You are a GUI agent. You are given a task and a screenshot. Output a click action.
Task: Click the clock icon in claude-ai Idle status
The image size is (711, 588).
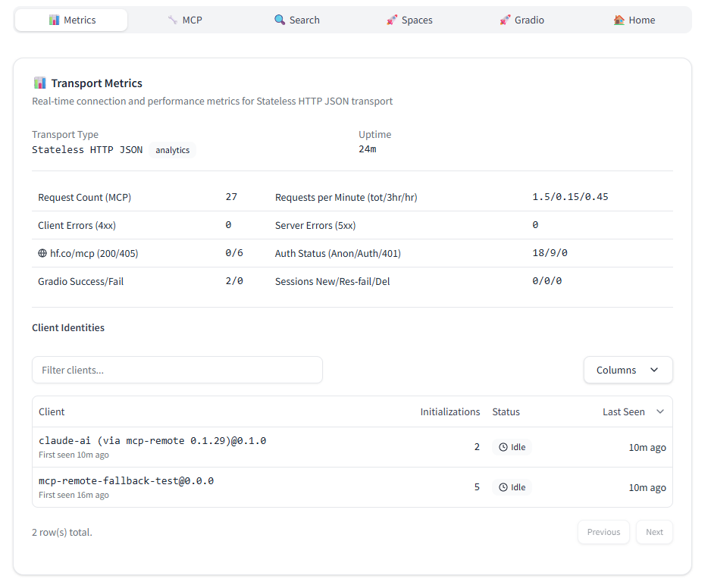click(x=503, y=447)
